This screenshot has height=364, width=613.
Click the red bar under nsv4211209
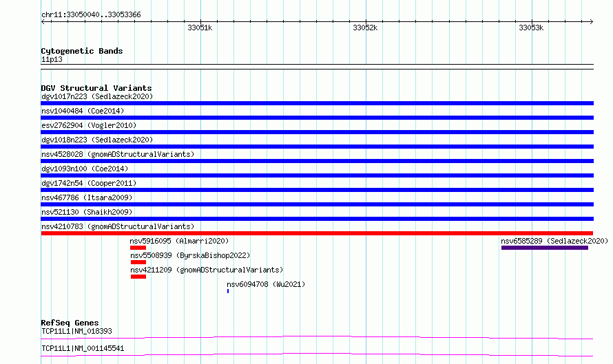(138, 277)
